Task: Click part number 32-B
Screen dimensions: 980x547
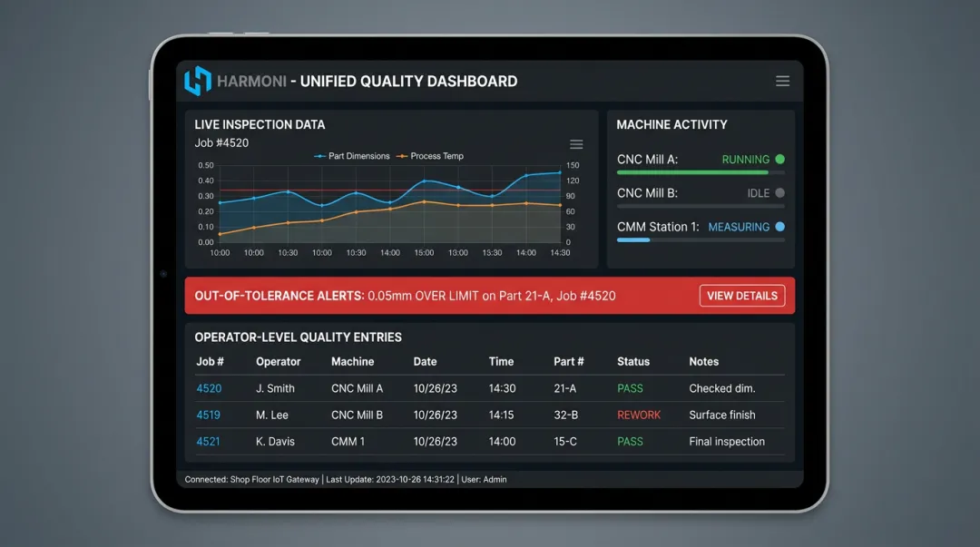Action: click(565, 415)
